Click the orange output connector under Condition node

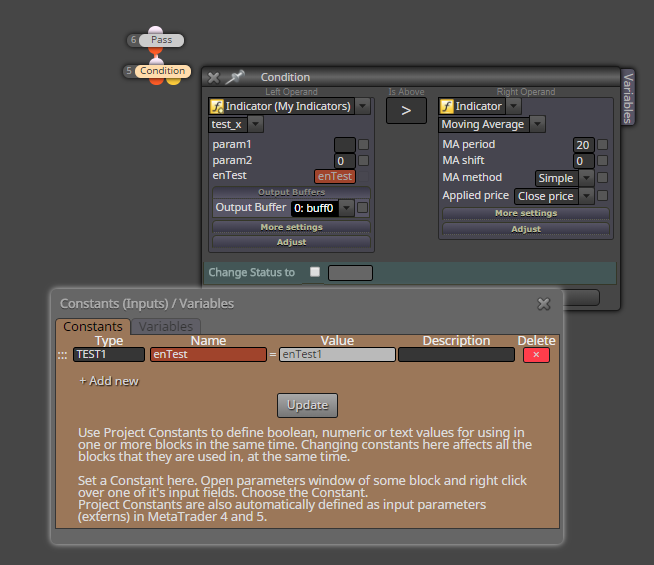coord(156,80)
